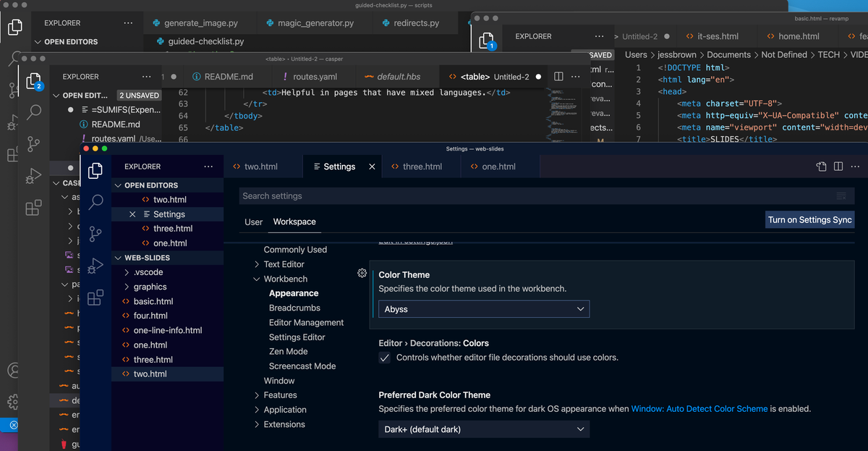The width and height of the screenshot is (868, 451).
Task: Select Breadcrumbs in settings tree
Action: tap(294, 308)
